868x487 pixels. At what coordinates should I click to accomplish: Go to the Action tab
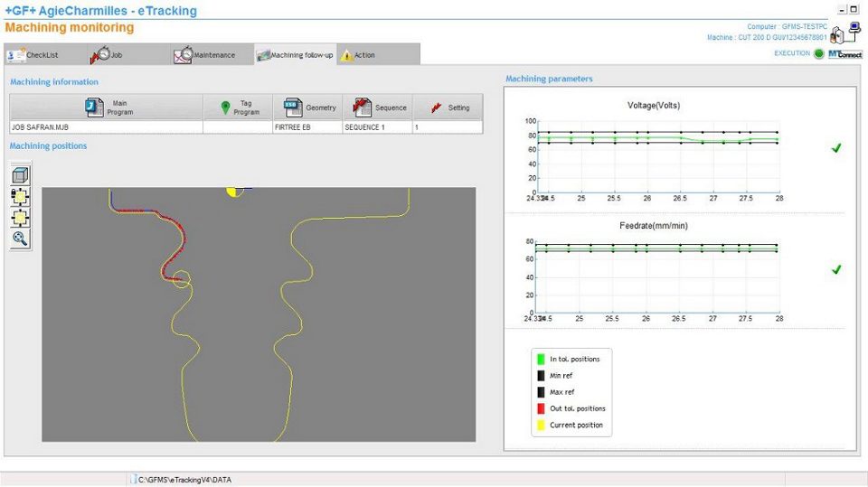pos(358,55)
